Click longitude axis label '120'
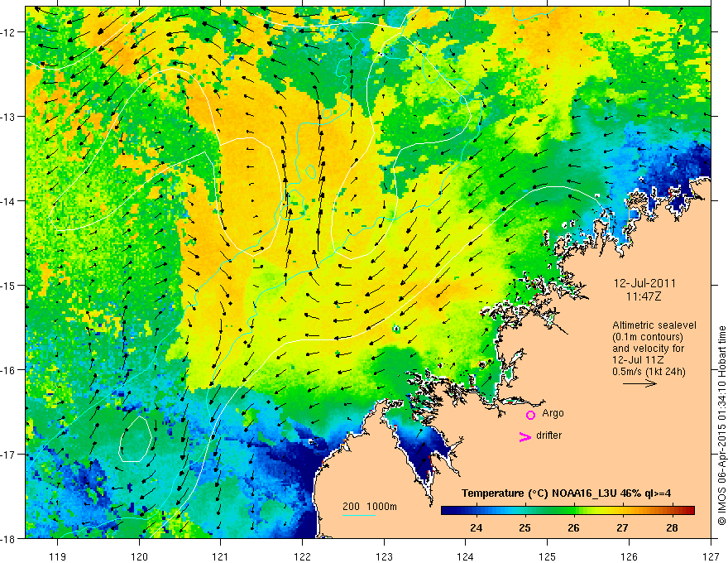The height and width of the screenshot is (563, 728). [x=139, y=556]
